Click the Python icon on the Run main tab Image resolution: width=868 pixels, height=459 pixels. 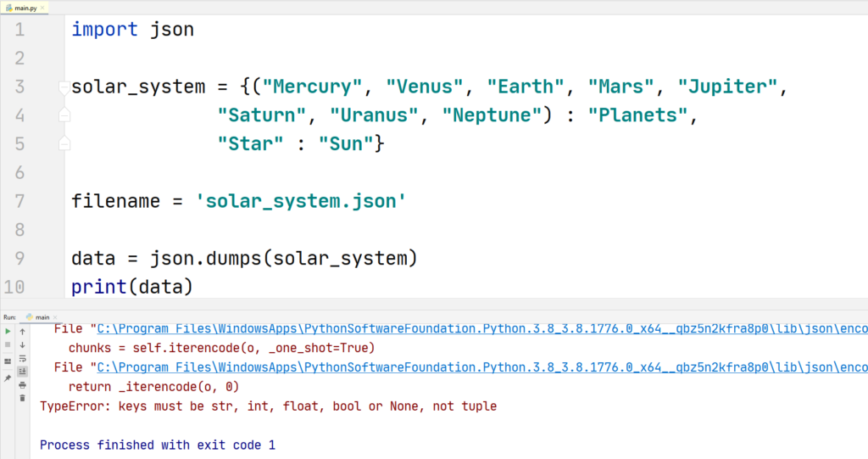point(30,317)
